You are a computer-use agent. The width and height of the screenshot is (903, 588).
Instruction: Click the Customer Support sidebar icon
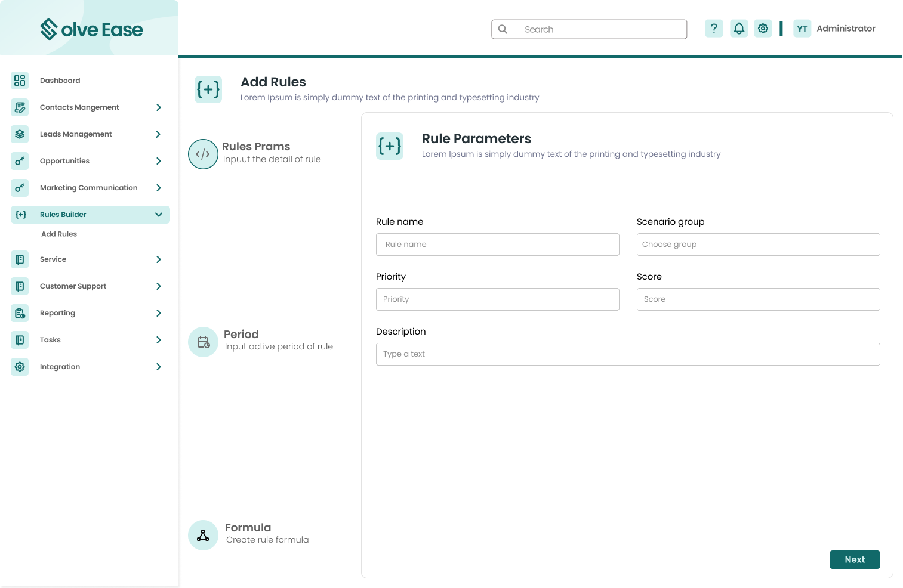pos(20,286)
